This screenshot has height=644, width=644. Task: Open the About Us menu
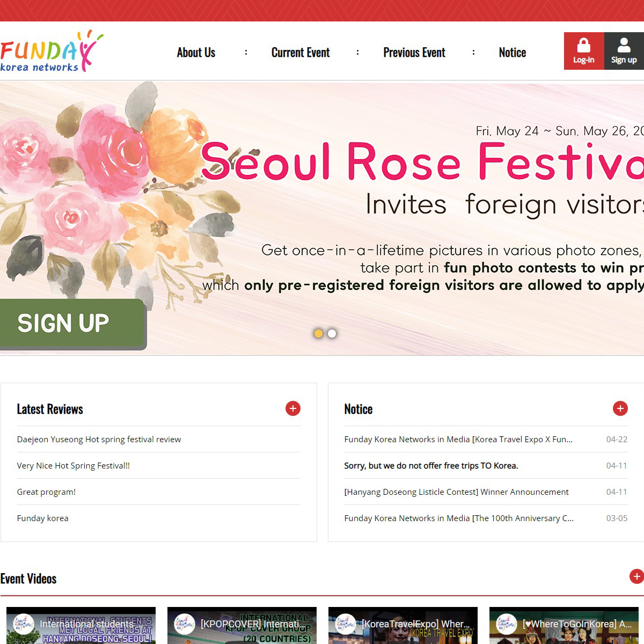[196, 53]
